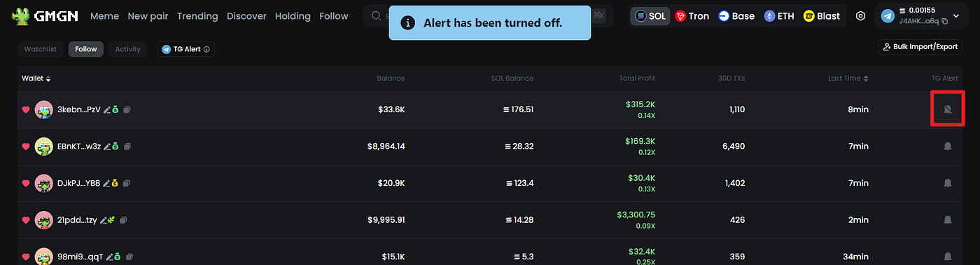The width and height of the screenshot is (980, 265).
Task: Open the settings hexagon icon
Action: click(x=861, y=15)
